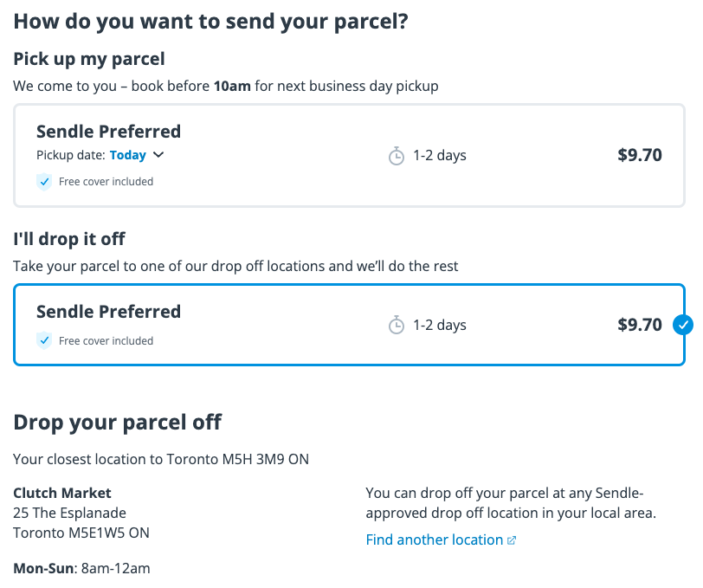The height and width of the screenshot is (588, 703).
Task: Click the checkmark inside drop off Free cover box
Action: pyautogui.click(x=44, y=340)
